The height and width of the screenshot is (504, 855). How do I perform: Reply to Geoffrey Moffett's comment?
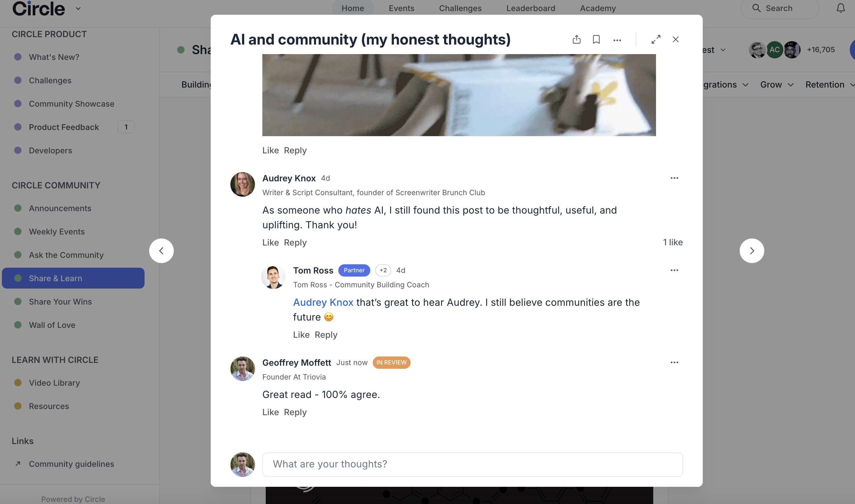coord(295,412)
